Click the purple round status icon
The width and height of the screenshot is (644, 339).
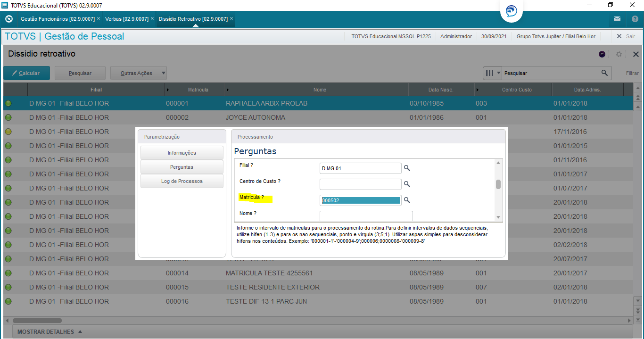(x=602, y=54)
